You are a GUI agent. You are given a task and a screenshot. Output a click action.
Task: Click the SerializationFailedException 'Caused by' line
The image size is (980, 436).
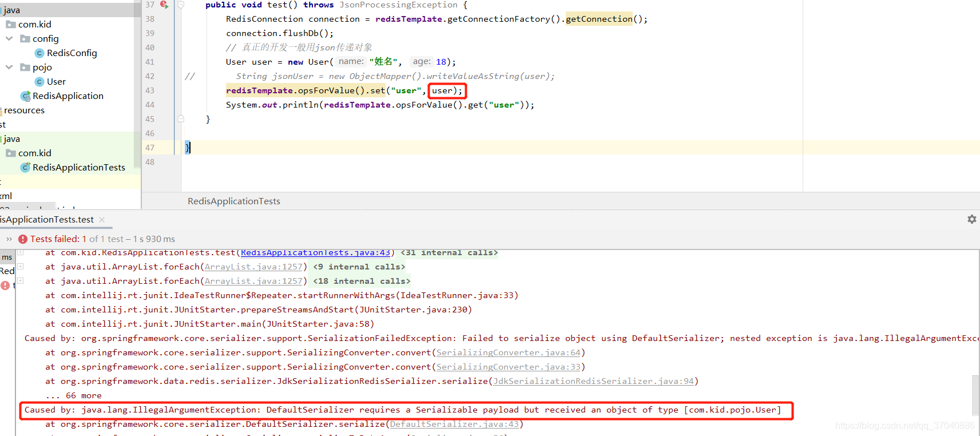pos(501,339)
